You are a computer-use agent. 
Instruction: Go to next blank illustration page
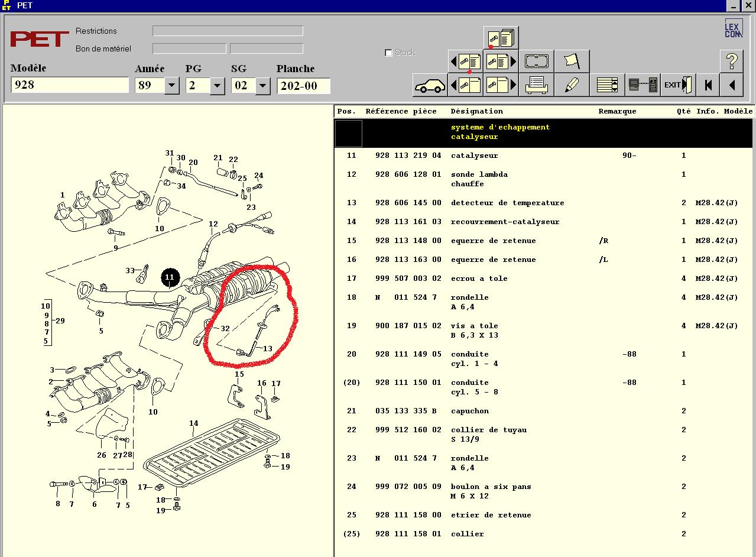pos(501,85)
